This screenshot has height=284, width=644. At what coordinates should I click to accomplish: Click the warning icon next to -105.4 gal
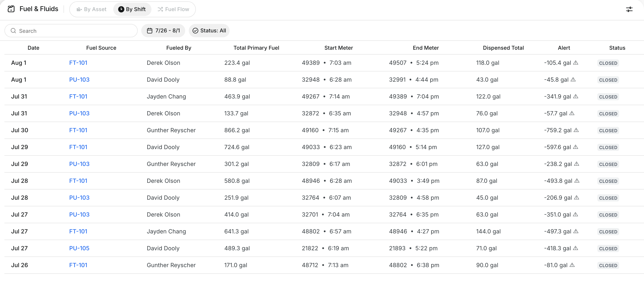576,62
